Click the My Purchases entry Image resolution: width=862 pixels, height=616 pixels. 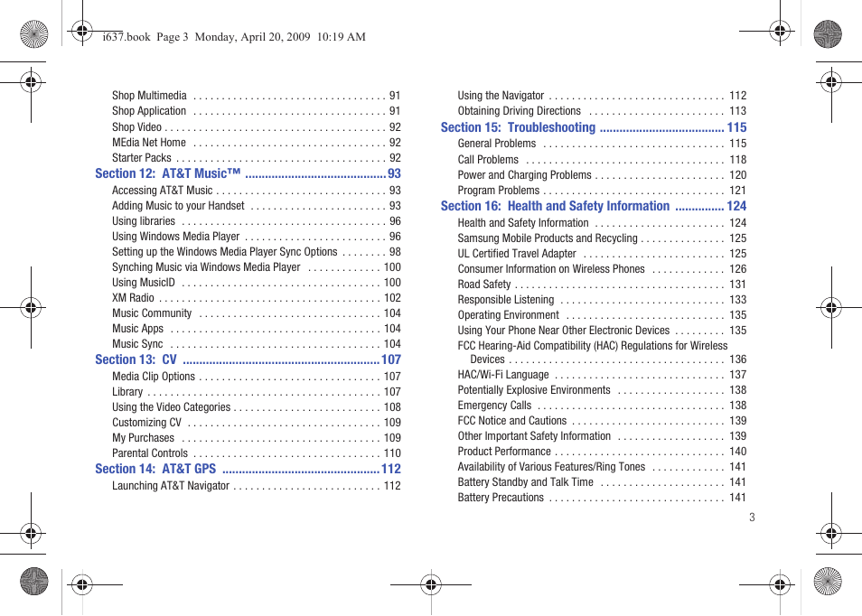(257, 438)
